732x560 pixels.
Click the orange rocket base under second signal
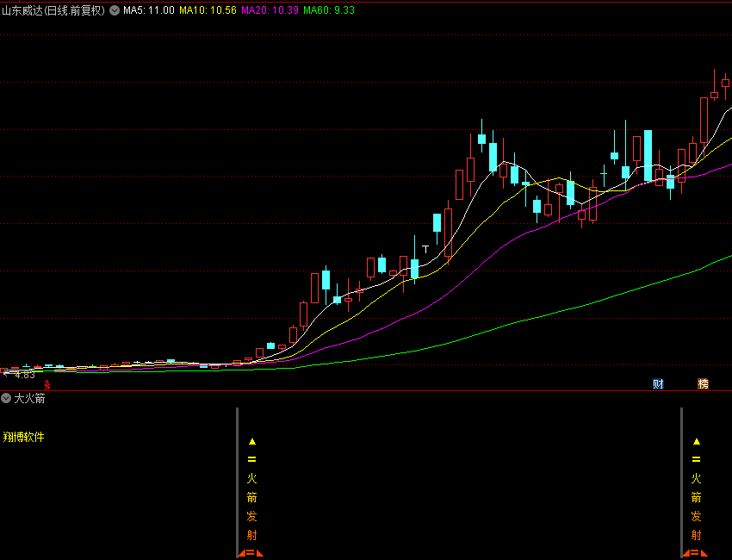(x=695, y=553)
